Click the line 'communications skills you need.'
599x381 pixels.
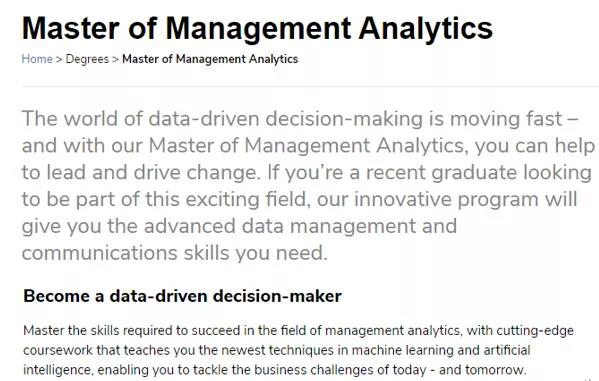point(175,253)
